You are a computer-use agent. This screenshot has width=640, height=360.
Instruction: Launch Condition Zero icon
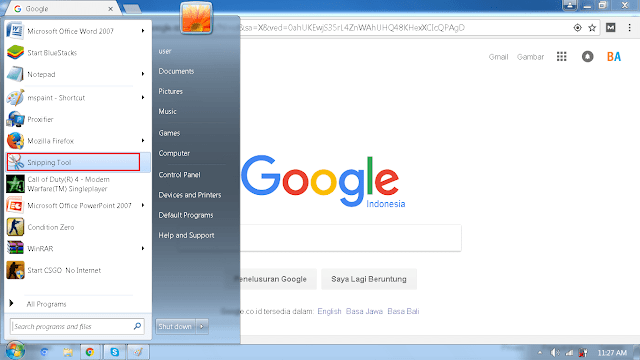point(15,227)
